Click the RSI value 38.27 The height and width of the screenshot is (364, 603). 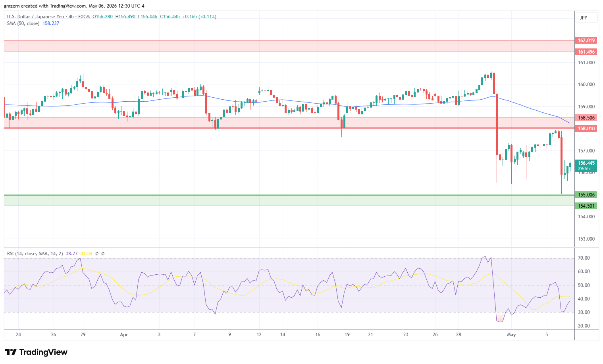pos(72,254)
